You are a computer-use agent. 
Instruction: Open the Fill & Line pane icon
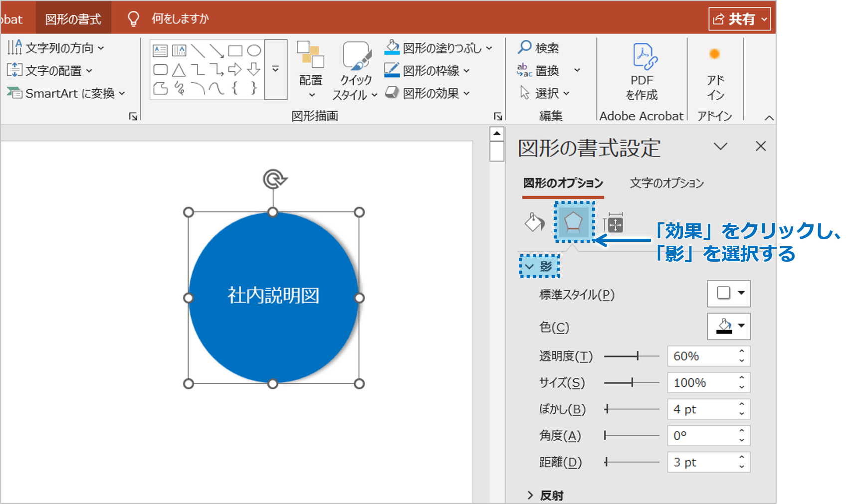click(x=534, y=222)
